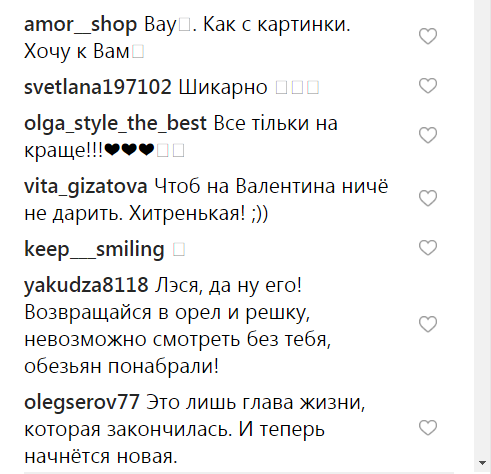The image size is (491, 474).
Task: Like olegserov77's comment heart icon
Action: point(428,428)
